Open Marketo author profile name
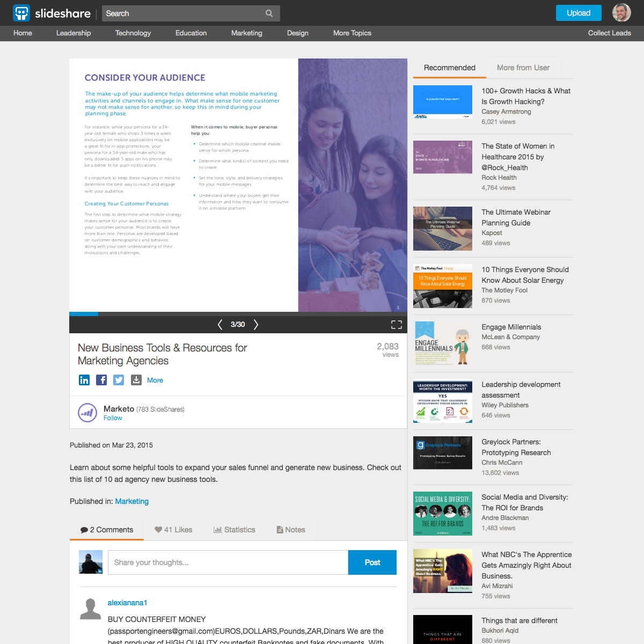The width and height of the screenshot is (644, 644). point(119,409)
